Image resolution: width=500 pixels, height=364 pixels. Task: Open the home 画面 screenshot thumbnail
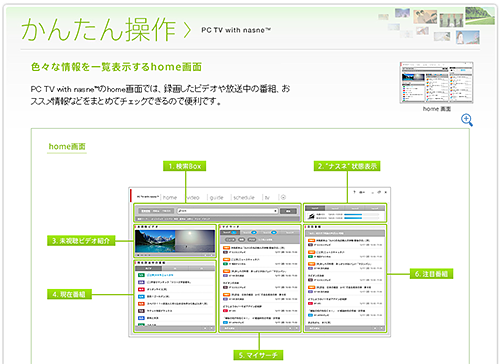(x=436, y=82)
